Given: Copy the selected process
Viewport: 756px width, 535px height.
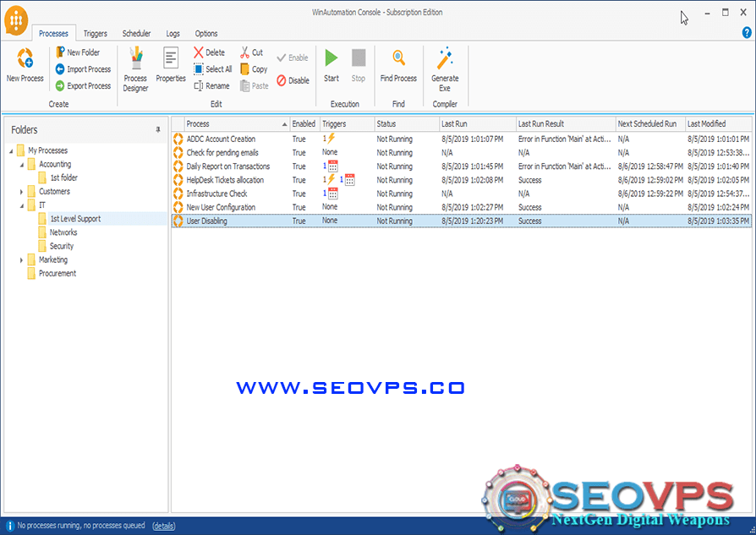Looking at the screenshot, I should (x=254, y=69).
